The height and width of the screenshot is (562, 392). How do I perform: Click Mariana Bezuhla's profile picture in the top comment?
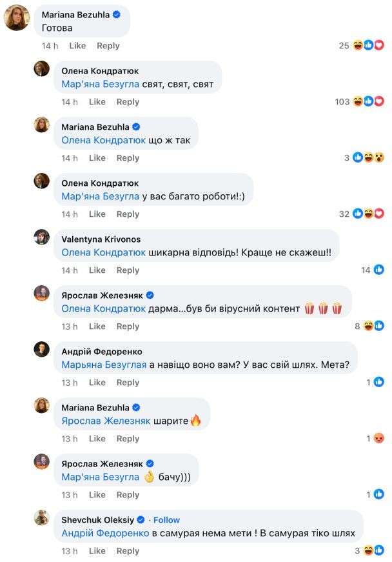click(x=17, y=18)
